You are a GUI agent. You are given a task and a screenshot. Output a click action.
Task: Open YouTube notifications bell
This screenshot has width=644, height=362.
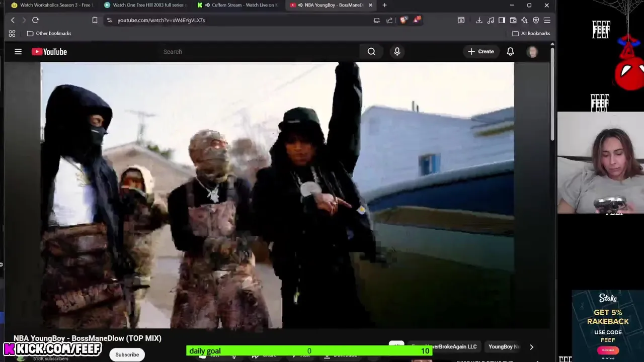click(x=510, y=51)
